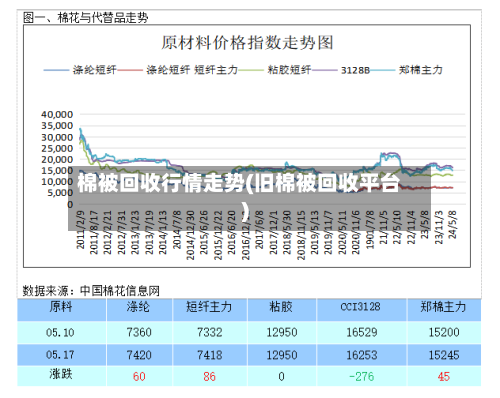
Task: Click the 35,000 y-axis label
Action: click(57, 126)
